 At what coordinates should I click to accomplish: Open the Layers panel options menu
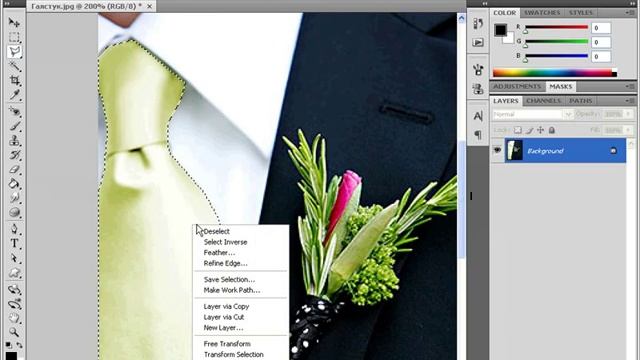coord(630,100)
